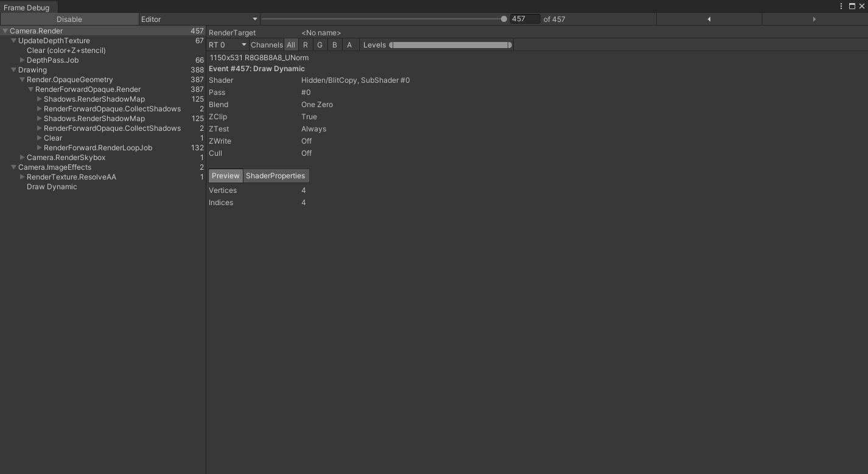Click the 1150x531 R8G8B8A8_UNorm format text
The height and width of the screenshot is (474, 868).
[259, 58]
